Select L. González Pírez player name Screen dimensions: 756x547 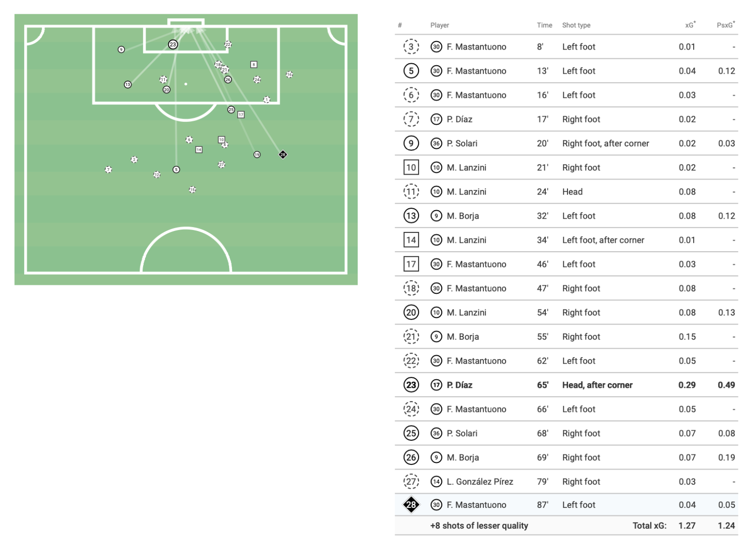[480, 482]
